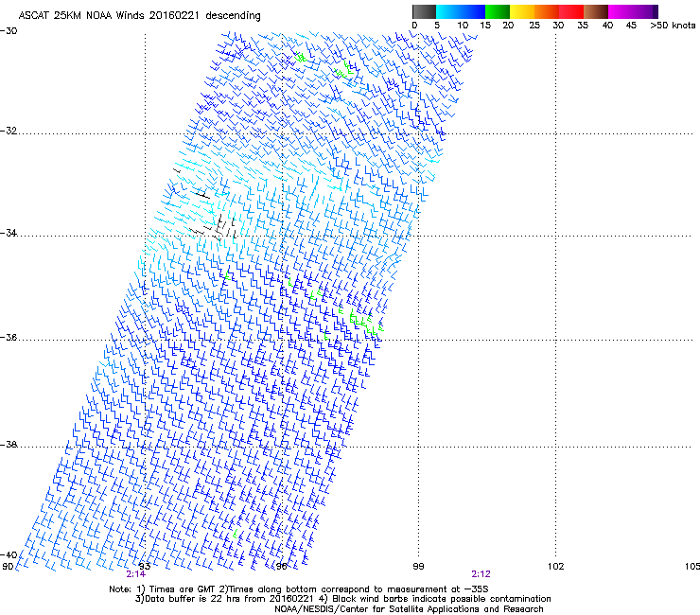
Task: Click the '90' longitude axis label
Action: click(8, 567)
